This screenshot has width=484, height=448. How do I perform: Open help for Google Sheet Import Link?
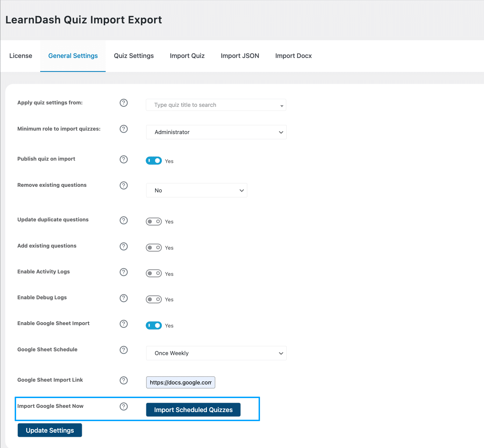click(124, 380)
